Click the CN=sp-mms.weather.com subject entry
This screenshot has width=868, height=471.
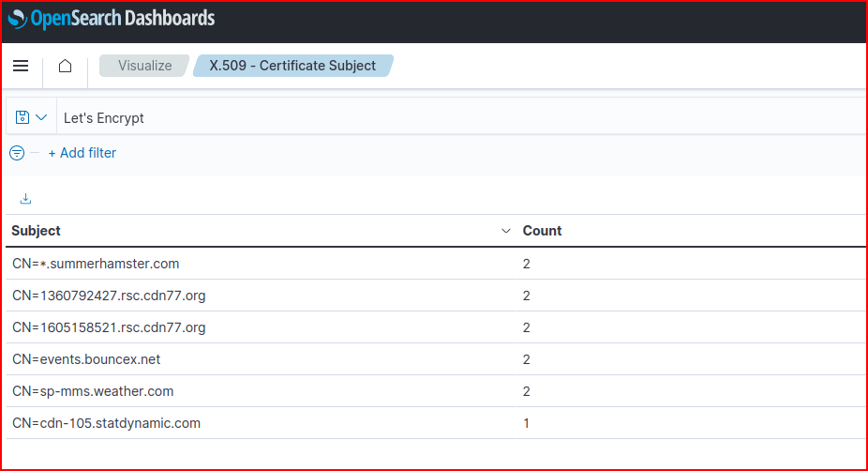(x=93, y=391)
